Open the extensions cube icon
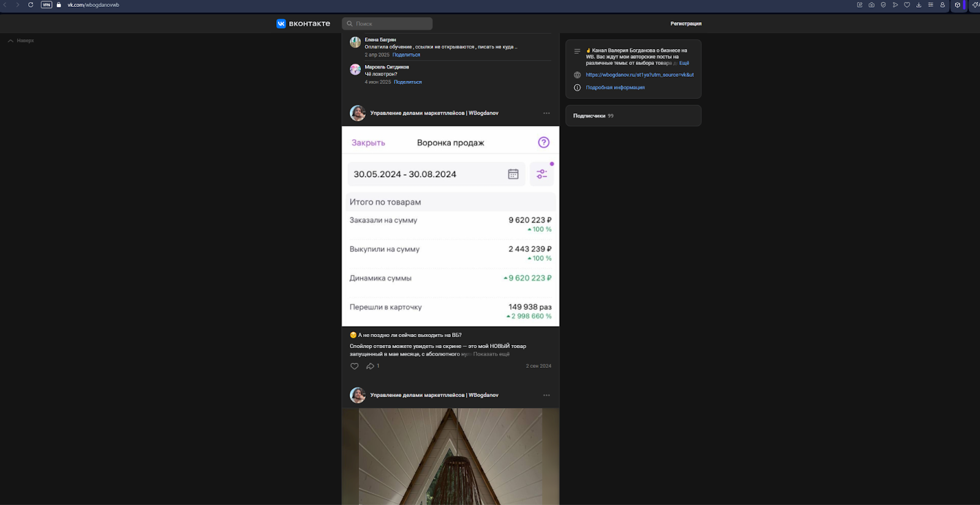This screenshot has height=505, width=980. [957, 5]
